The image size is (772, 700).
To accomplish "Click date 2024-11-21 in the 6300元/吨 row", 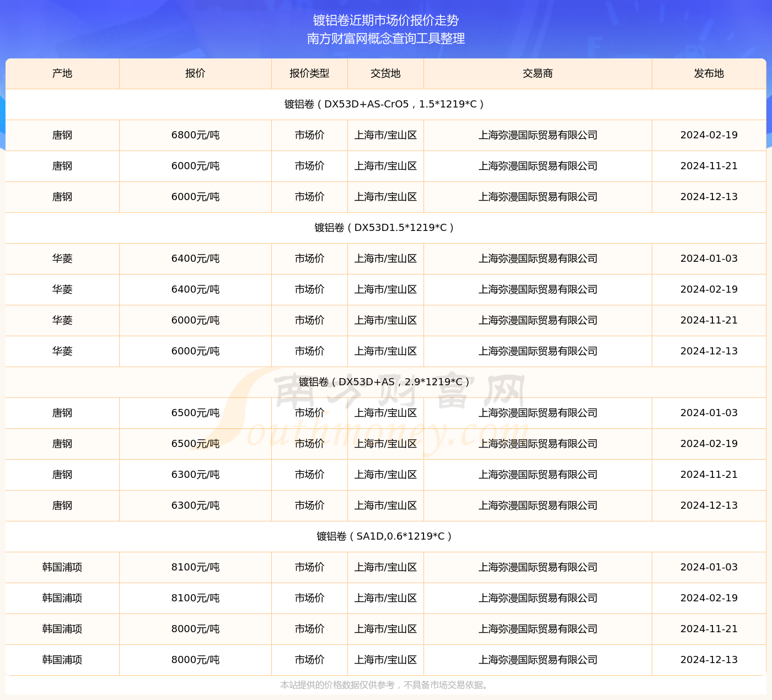I will pyautogui.click(x=709, y=475).
